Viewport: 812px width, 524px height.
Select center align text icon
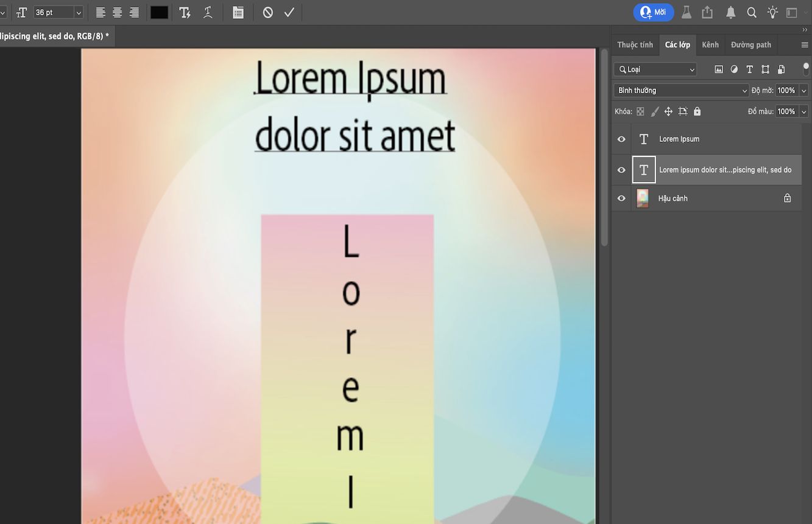[x=116, y=12]
